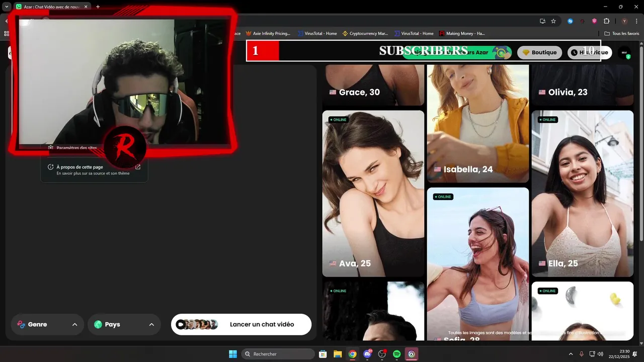This screenshot has width=644, height=362.
Task: Open the Boutique shop button
Action: (x=540, y=52)
